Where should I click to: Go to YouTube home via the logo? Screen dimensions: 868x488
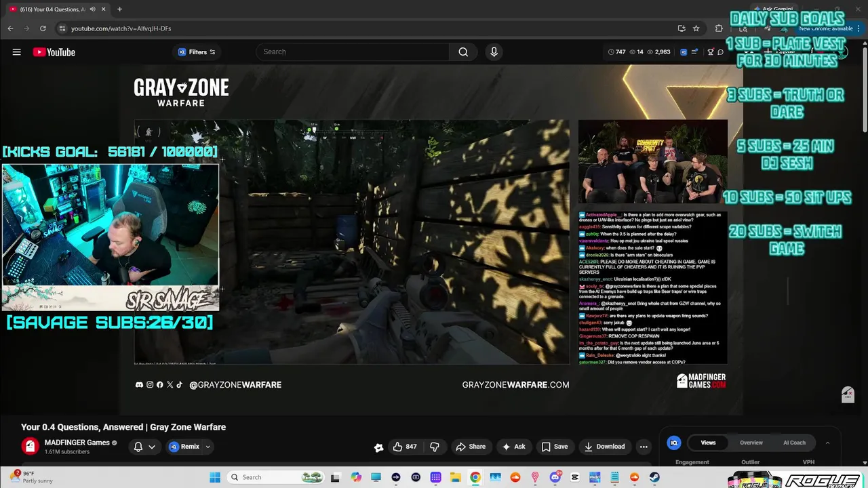(x=54, y=52)
